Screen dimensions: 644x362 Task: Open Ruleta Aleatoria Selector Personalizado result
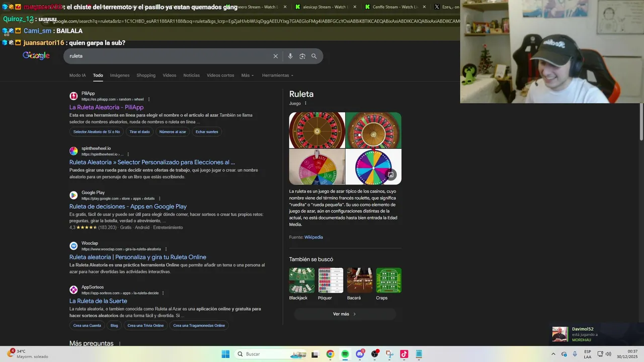click(152, 162)
